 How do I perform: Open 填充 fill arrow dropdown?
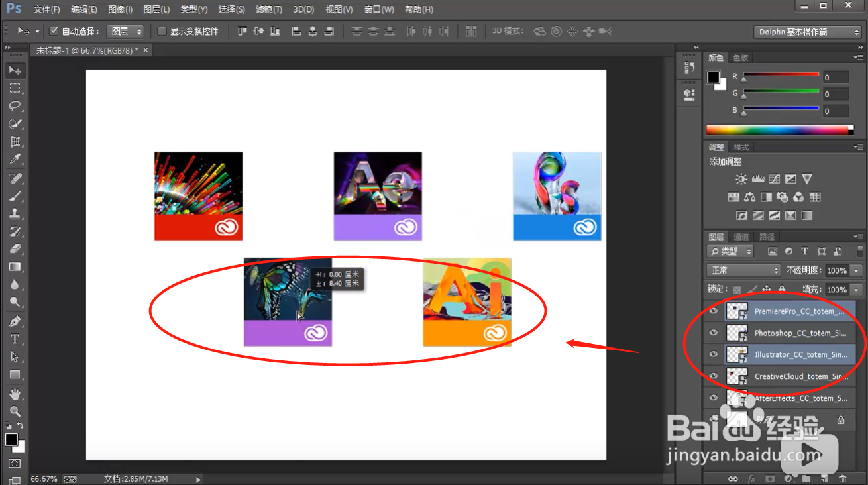tap(857, 290)
